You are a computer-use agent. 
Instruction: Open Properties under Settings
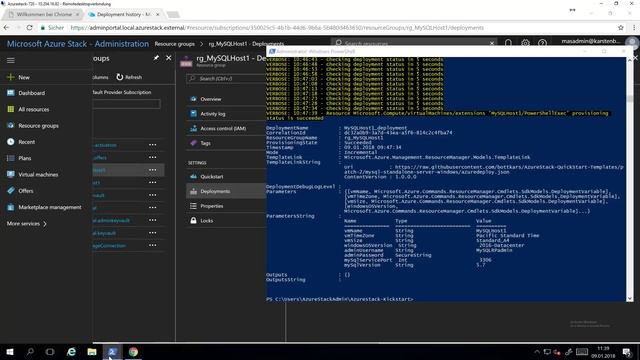pyautogui.click(x=211, y=206)
